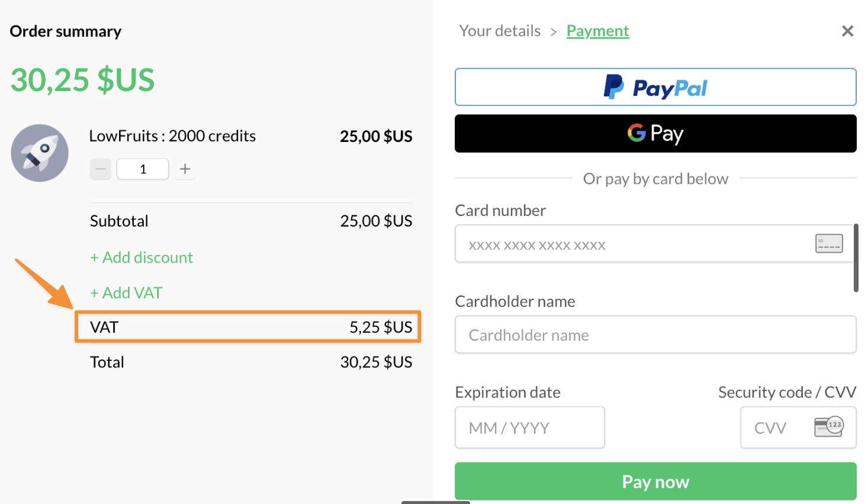Select the Payment breadcrumb step
This screenshot has width=868, height=504.
click(x=597, y=31)
